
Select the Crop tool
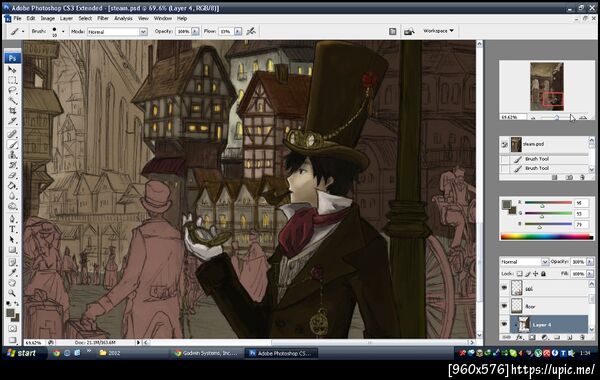(x=12, y=111)
